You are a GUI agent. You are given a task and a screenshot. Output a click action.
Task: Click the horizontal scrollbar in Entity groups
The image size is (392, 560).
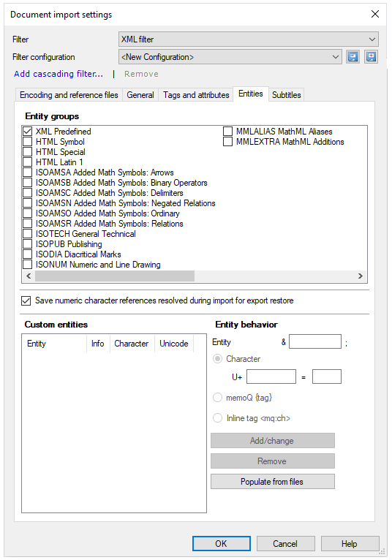[x=115, y=276]
